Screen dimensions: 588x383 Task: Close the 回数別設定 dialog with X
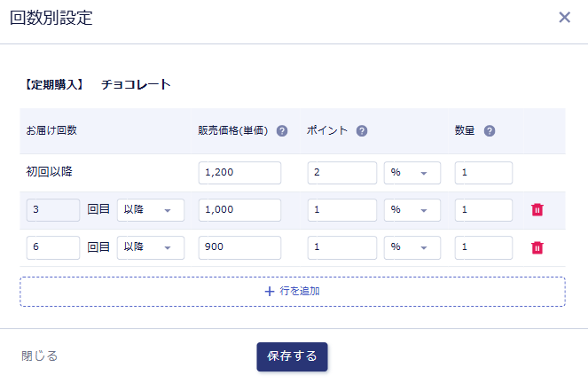(564, 18)
